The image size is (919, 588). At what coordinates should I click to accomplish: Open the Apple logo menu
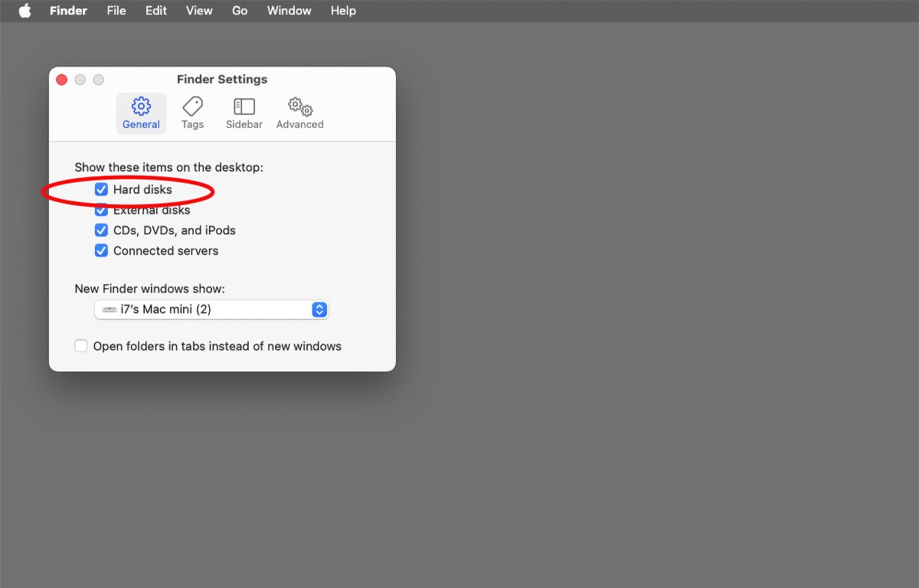pyautogui.click(x=25, y=11)
